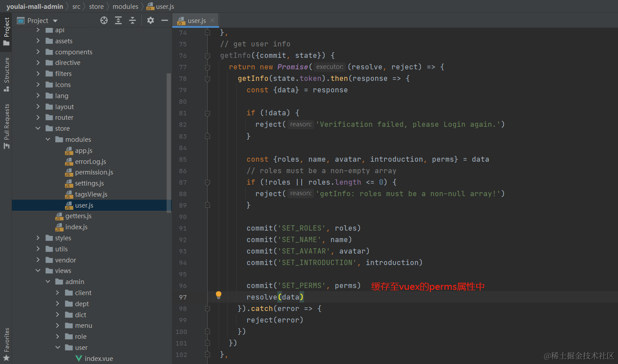Click src in the breadcrumb path

[x=76, y=6]
